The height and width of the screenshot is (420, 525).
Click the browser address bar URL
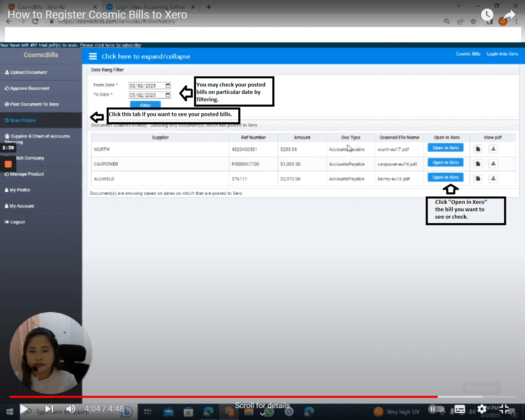pos(116,21)
